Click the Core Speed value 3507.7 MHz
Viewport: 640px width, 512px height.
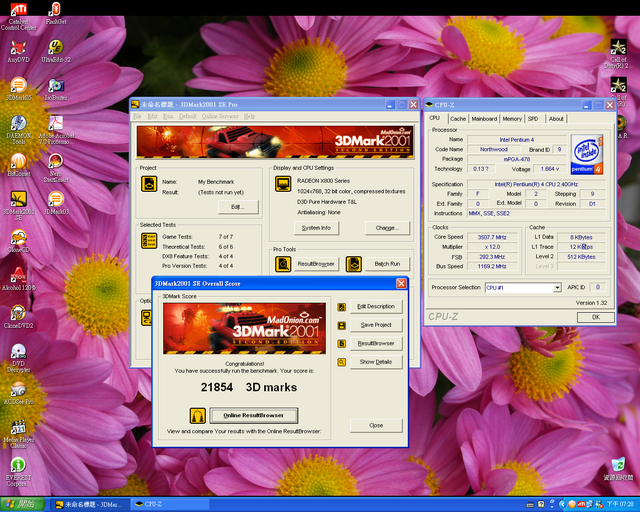(492, 237)
